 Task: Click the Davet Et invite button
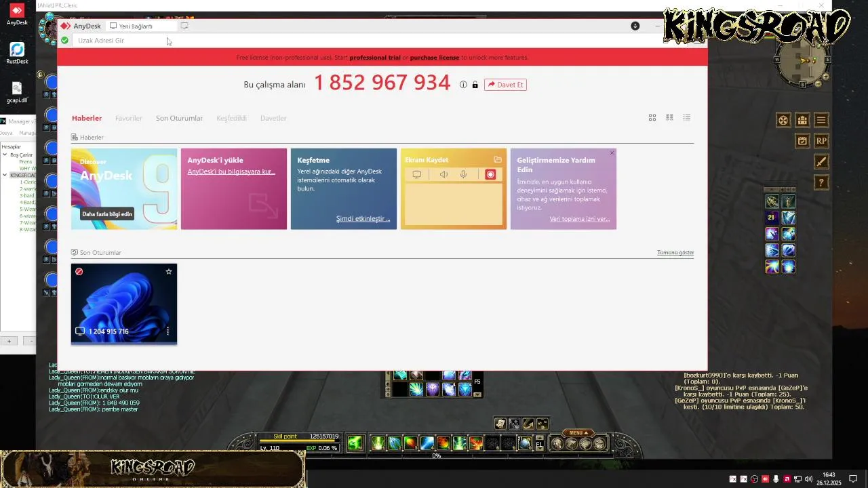(505, 85)
